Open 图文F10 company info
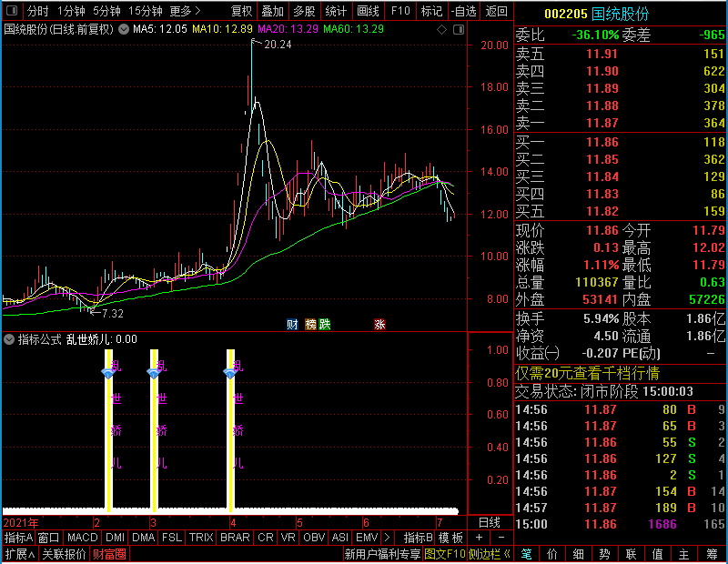728x564 pixels. coord(445,554)
